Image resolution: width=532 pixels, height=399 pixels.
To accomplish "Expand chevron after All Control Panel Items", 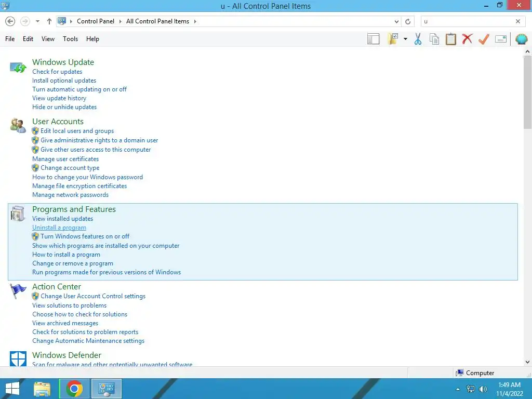I will (195, 21).
